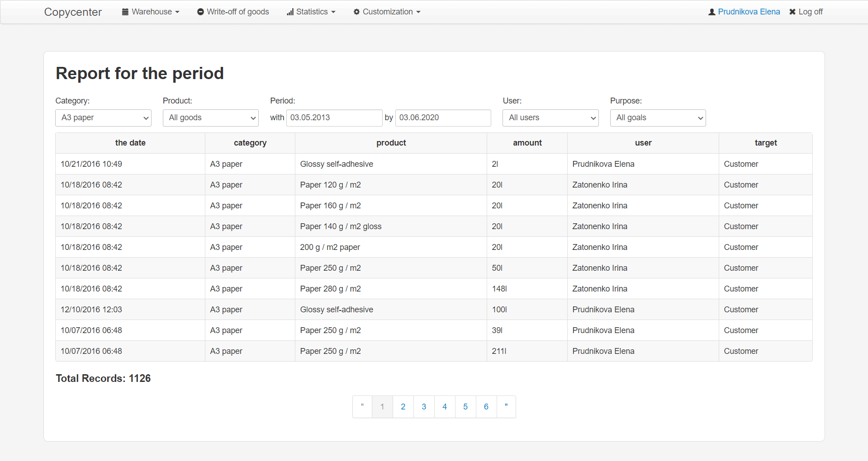
Task: Open the User dropdown showing All users
Action: pyautogui.click(x=550, y=118)
